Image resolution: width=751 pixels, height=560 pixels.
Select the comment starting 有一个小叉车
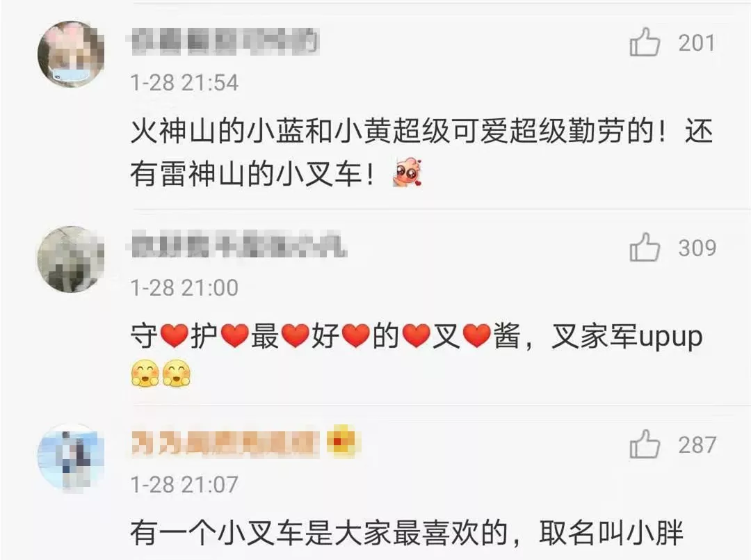(407, 533)
